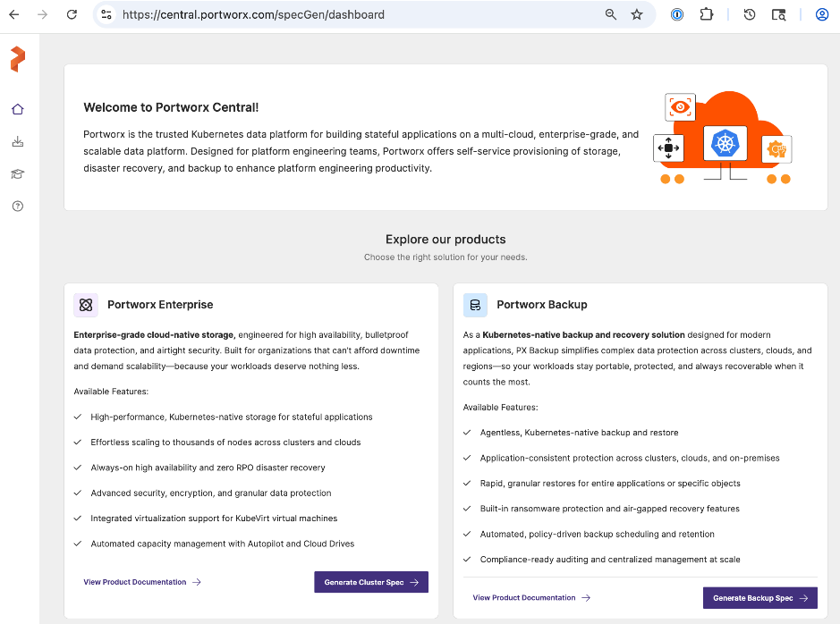Click the Portworx logo at top of sidebar
840x624 pixels.
pyautogui.click(x=16, y=58)
